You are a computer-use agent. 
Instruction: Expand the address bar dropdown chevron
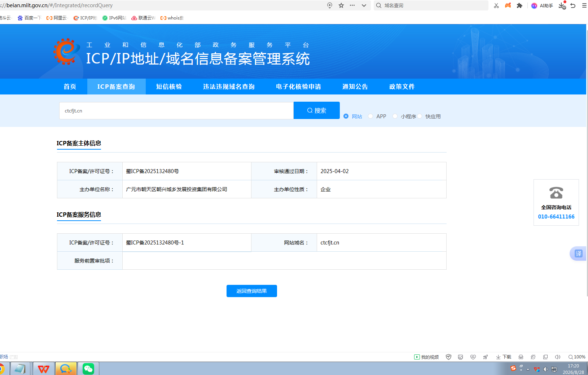pyautogui.click(x=364, y=5)
